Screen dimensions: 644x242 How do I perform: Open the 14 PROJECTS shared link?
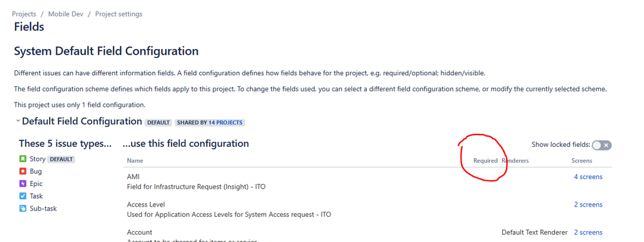point(226,123)
